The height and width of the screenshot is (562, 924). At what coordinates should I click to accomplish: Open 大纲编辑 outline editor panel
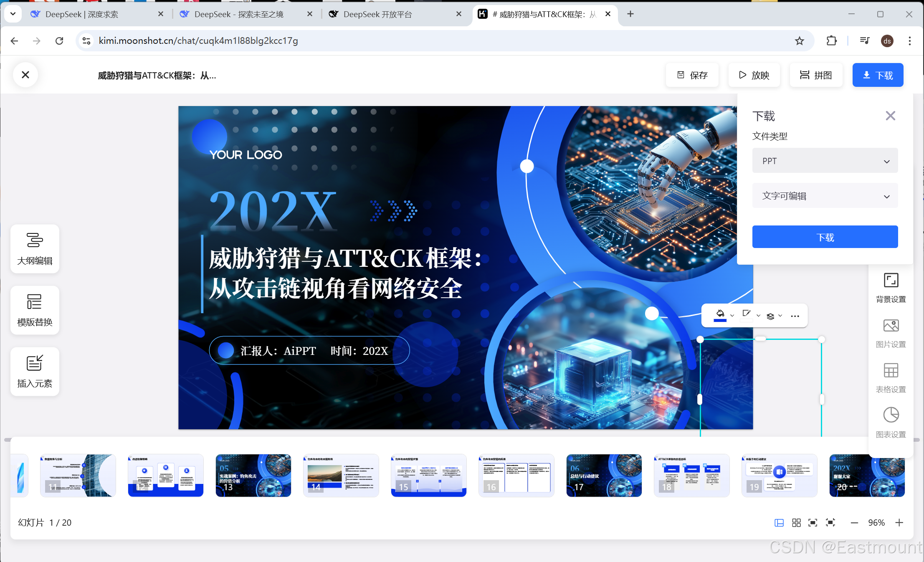[35, 249]
